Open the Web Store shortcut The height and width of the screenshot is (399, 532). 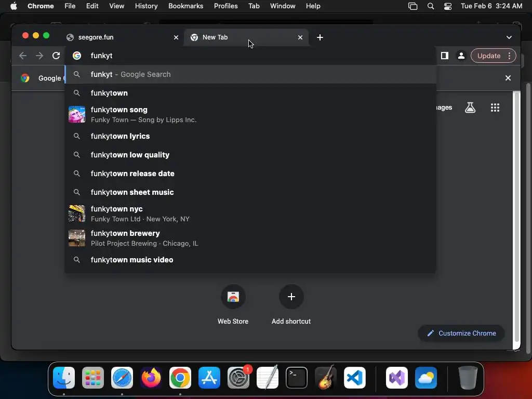(x=233, y=304)
